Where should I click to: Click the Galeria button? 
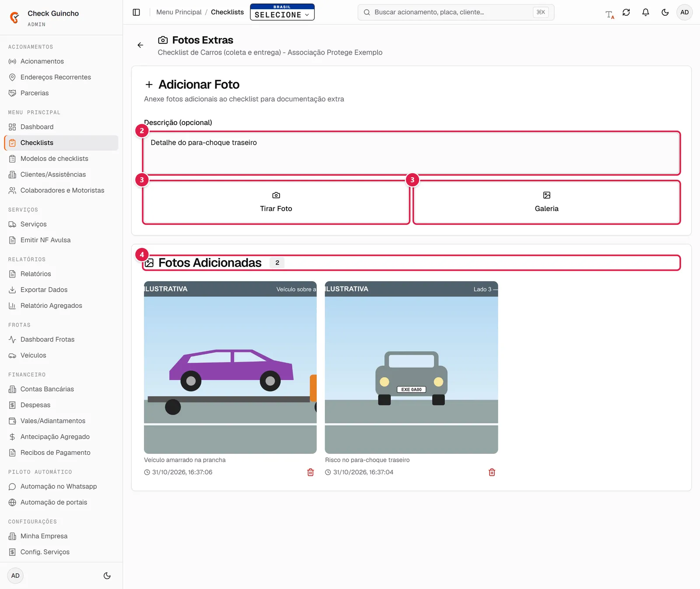click(546, 202)
